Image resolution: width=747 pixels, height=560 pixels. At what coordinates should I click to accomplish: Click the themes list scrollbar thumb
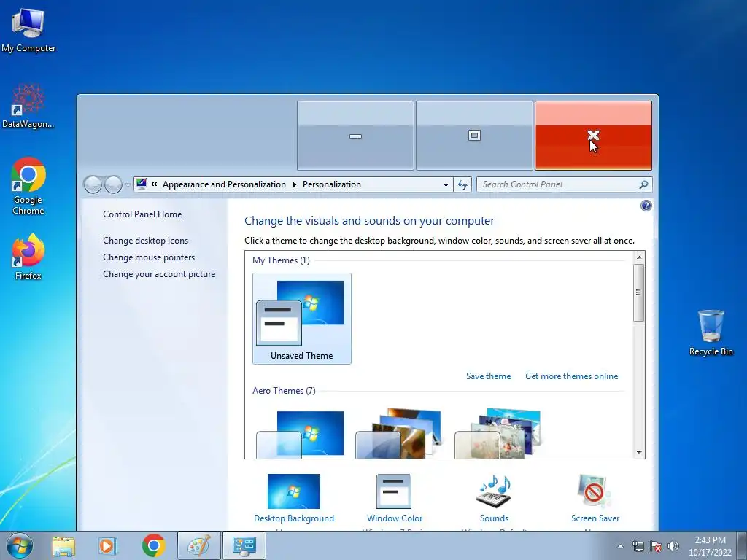639,292
